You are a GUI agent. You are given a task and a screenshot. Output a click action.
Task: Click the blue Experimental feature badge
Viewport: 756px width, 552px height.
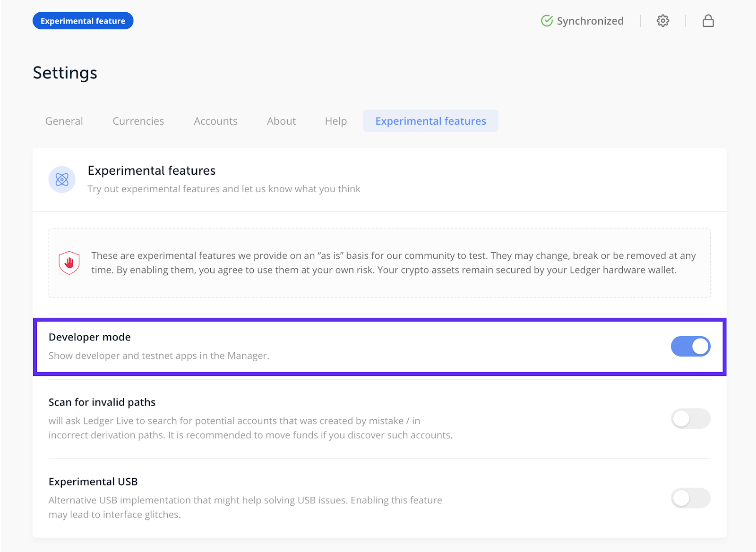coord(83,21)
